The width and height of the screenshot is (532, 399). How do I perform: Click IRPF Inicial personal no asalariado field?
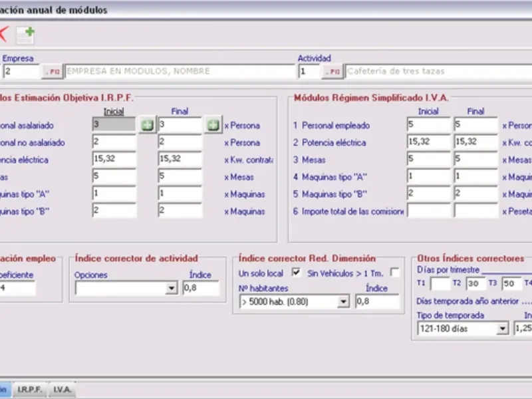coord(114,142)
